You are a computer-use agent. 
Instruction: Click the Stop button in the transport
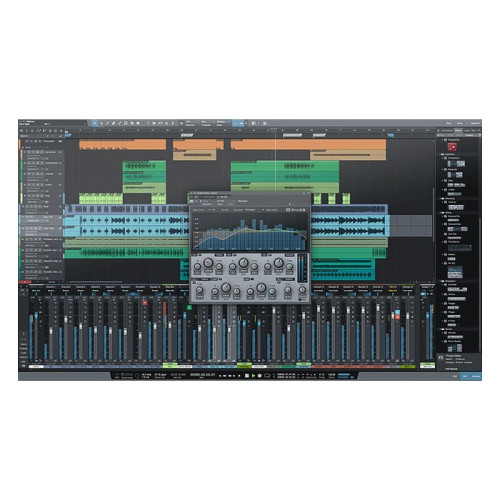[x=247, y=376]
